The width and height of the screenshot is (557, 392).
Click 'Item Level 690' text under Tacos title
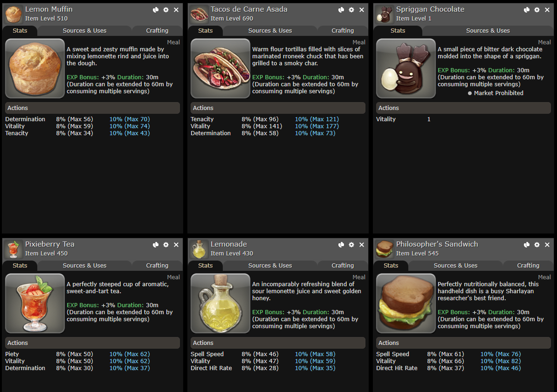pyautogui.click(x=232, y=19)
